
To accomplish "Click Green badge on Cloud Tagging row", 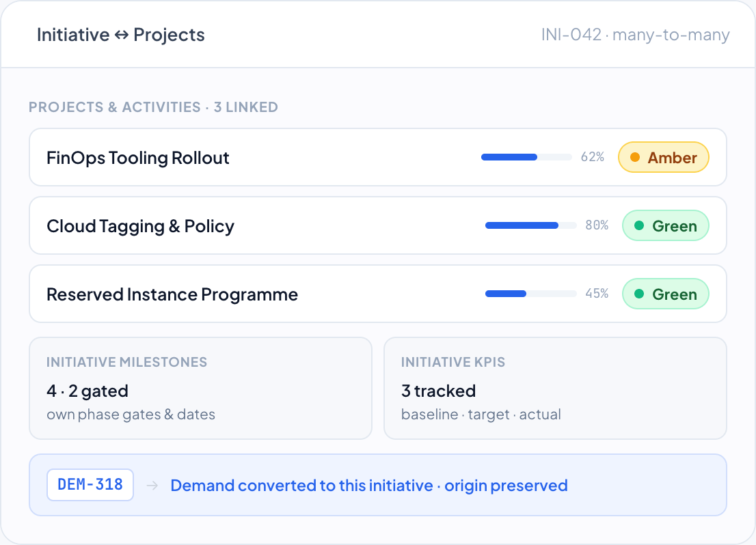I will click(665, 225).
